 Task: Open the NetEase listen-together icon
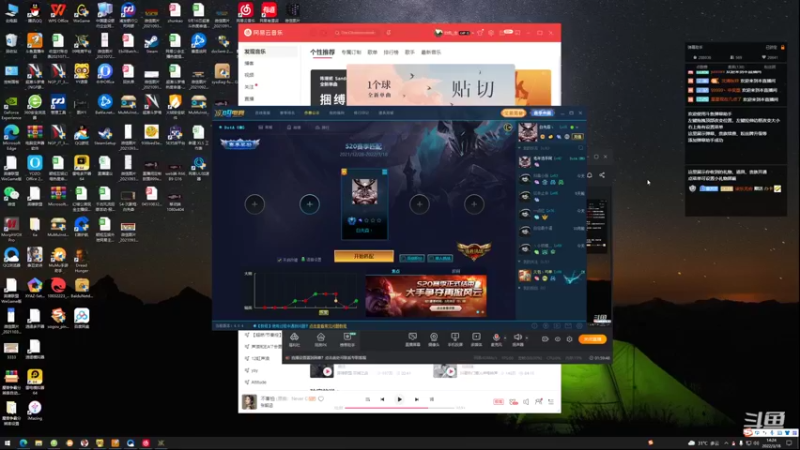539,402
